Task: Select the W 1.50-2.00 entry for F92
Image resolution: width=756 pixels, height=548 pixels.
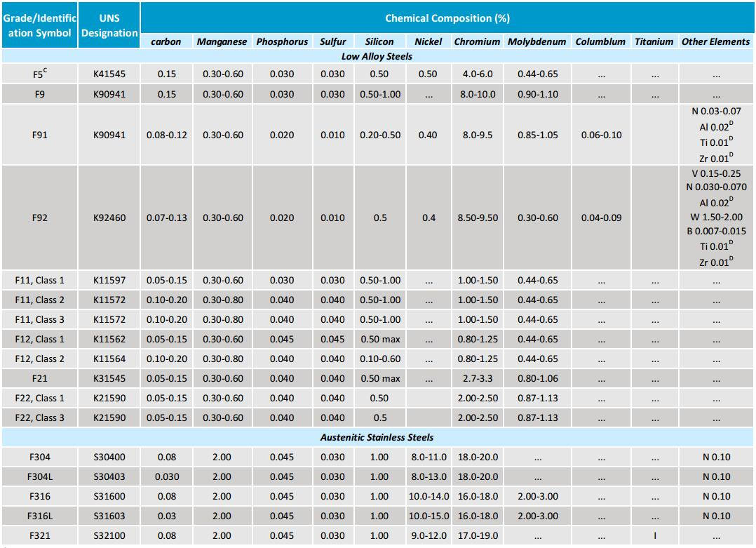Action: pyautogui.click(x=715, y=218)
